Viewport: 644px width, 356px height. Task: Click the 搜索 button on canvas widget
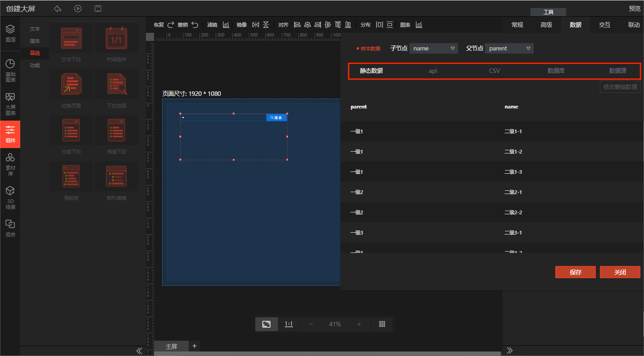277,117
